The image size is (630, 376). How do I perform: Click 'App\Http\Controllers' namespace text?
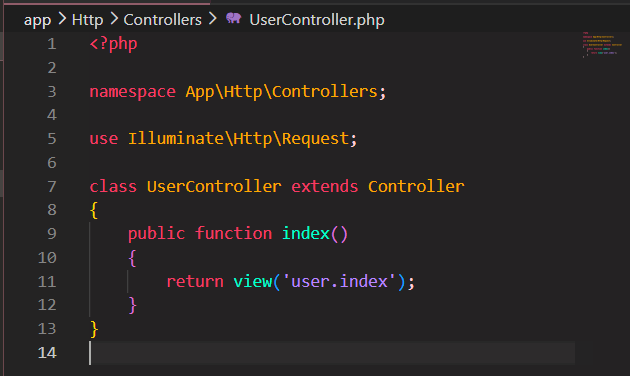click(281, 92)
